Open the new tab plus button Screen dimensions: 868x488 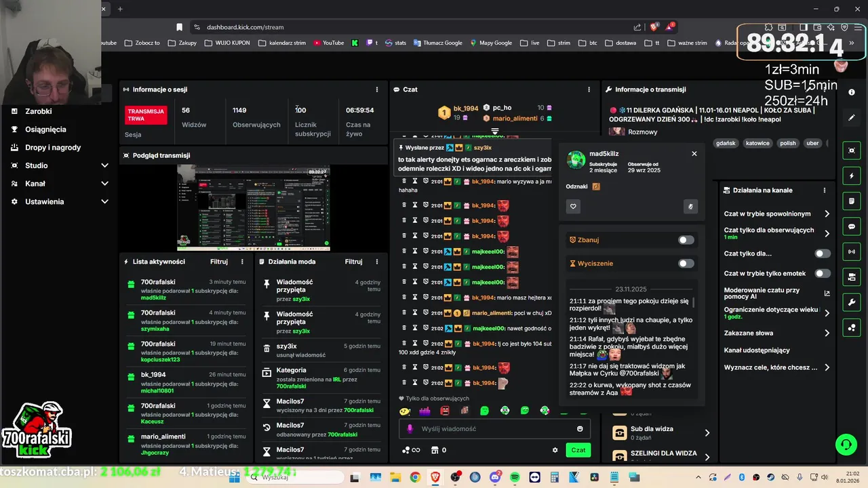click(120, 9)
